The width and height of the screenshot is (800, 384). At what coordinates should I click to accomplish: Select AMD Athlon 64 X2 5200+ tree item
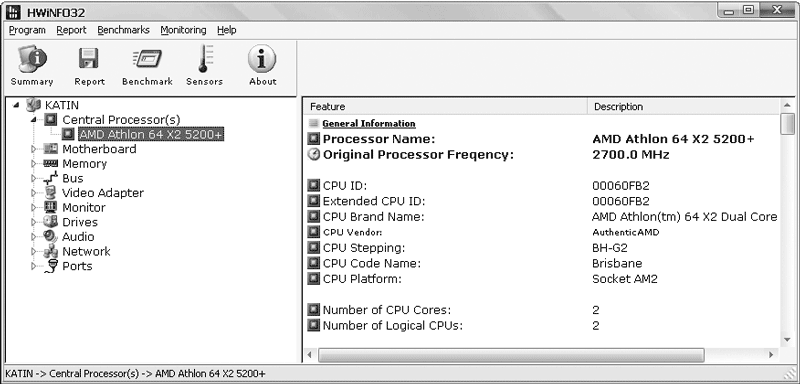[x=151, y=134]
